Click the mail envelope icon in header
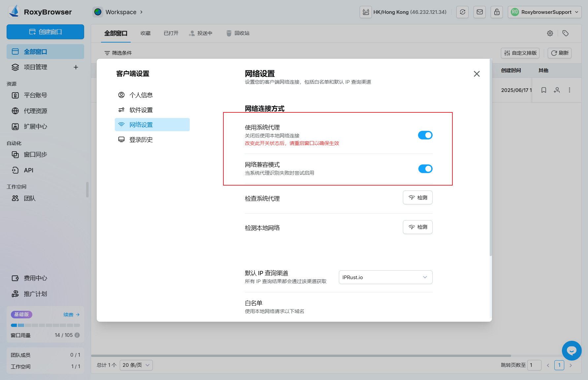Viewport: 588px width, 380px height. click(x=479, y=12)
